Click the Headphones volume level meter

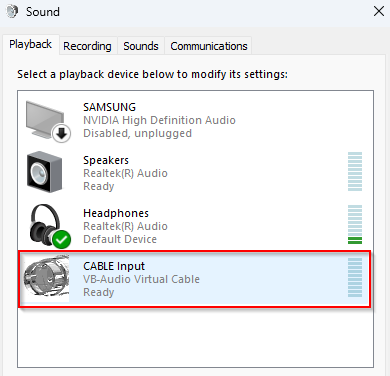(355, 224)
